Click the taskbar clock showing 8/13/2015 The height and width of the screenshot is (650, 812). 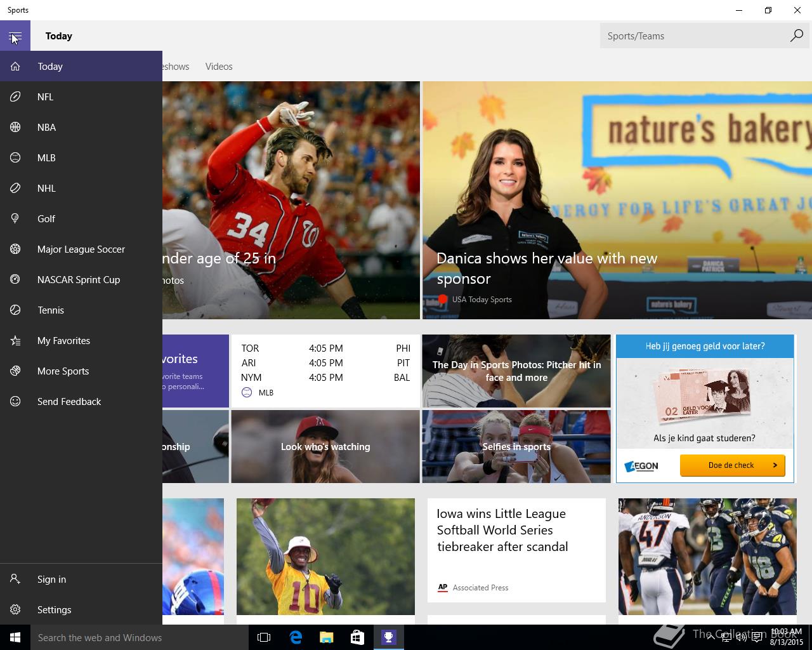(787, 637)
